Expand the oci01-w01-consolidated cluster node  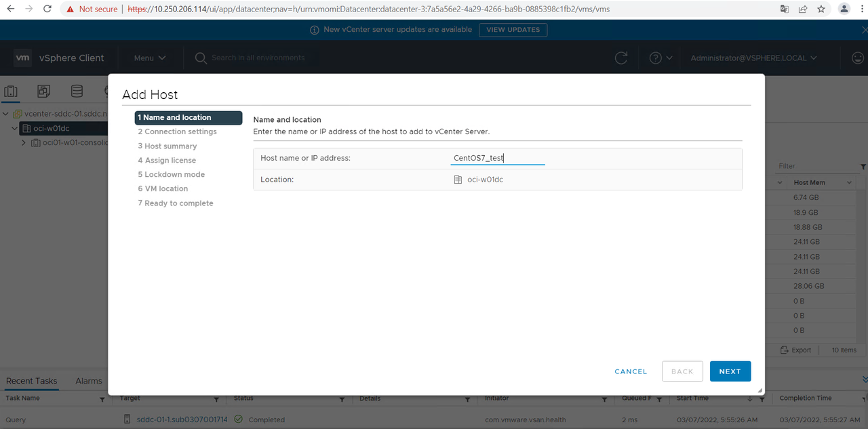[x=24, y=143]
